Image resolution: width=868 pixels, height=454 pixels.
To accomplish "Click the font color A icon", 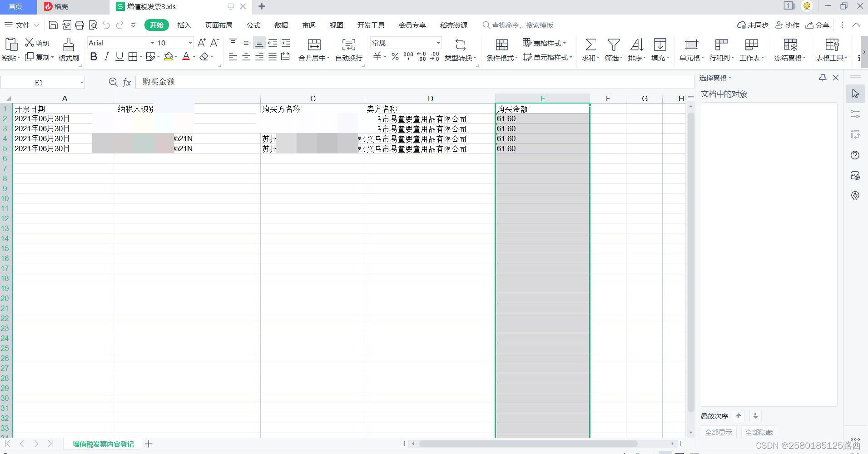I will (x=186, y=57).
